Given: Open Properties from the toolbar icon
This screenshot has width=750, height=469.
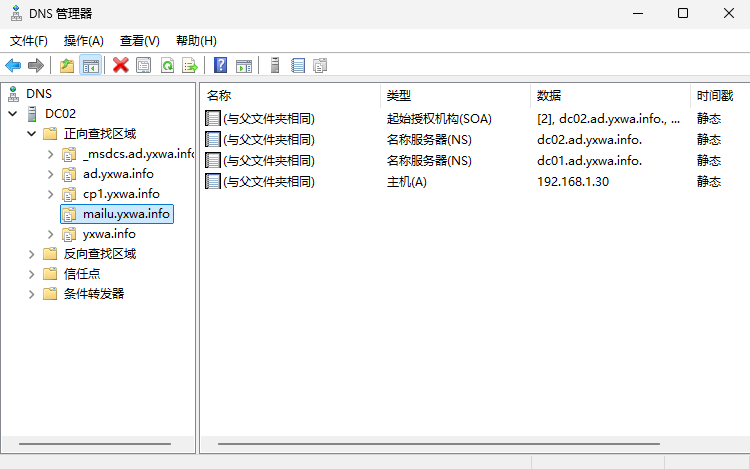Looking at the screenshot, I should pyautogui.click(x=144, y=66).
